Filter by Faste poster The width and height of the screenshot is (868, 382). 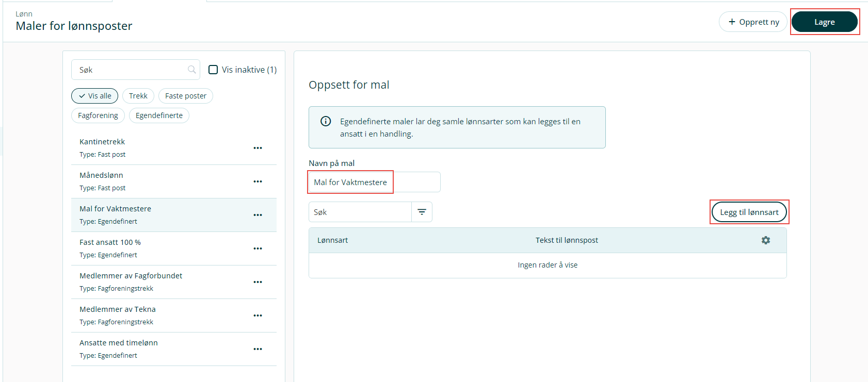(186, 96)
